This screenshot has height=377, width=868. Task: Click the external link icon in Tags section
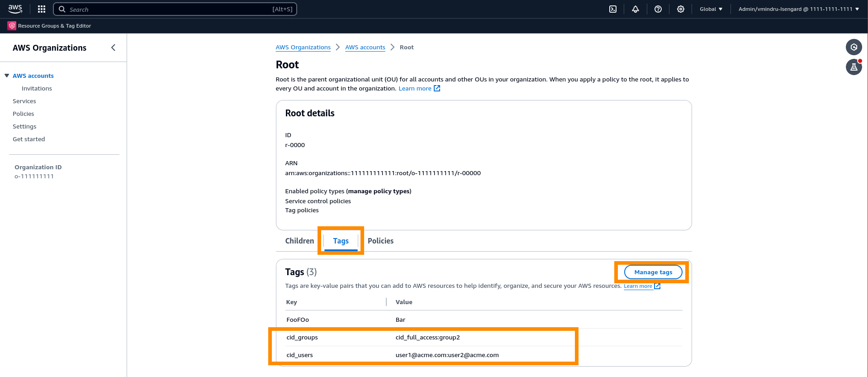coord(657,286)
